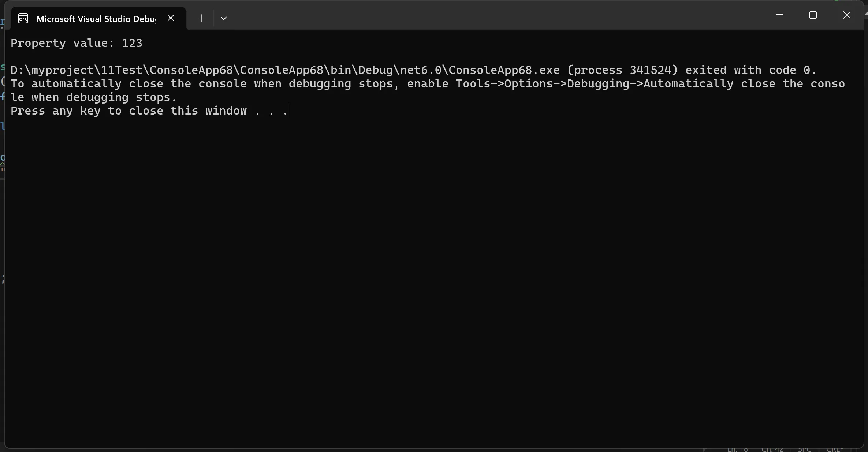
Task: Click the CRLF line ending indicator
Action: pos(835,449)
